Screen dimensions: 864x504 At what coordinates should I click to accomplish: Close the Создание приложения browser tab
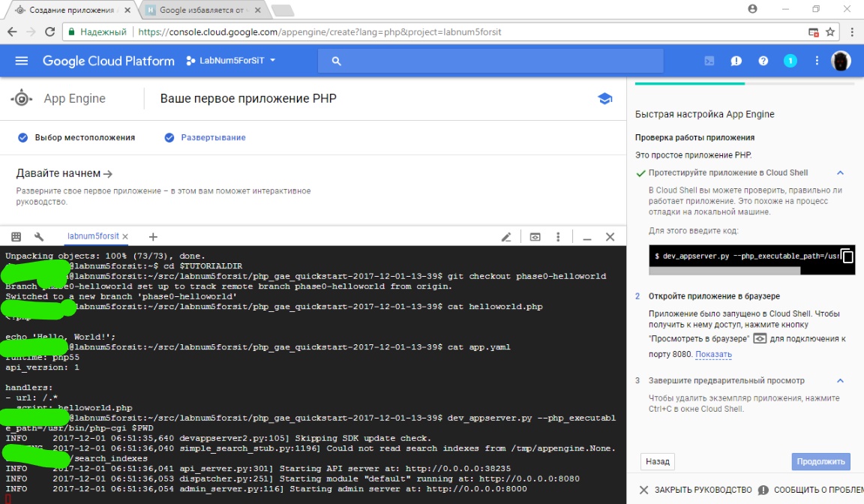tap(127, 10)
